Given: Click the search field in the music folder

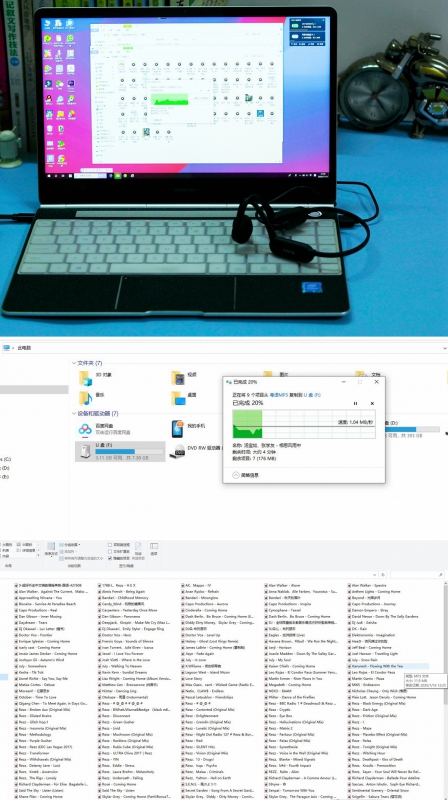Looking at the screenshot, I should point(416,575).
